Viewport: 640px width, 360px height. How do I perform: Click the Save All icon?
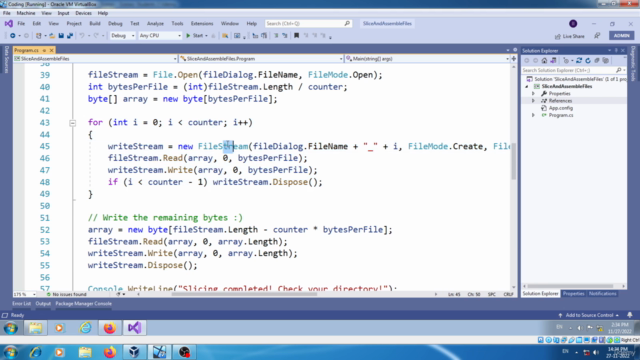pyautogui.click(x=70, y=36)
